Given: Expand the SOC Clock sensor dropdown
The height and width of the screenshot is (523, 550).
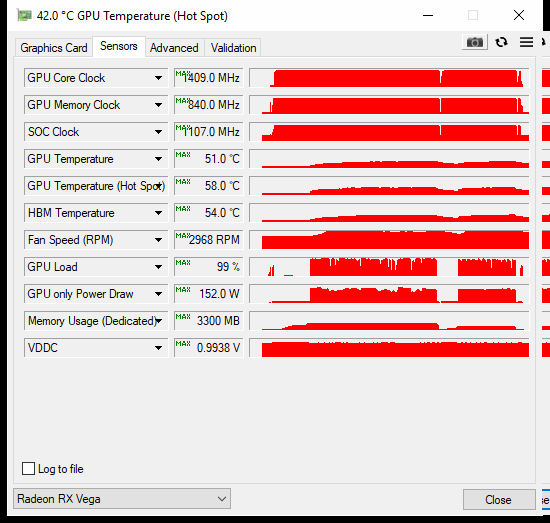Looking at the screenshot, I should click(x=159, y=132).
